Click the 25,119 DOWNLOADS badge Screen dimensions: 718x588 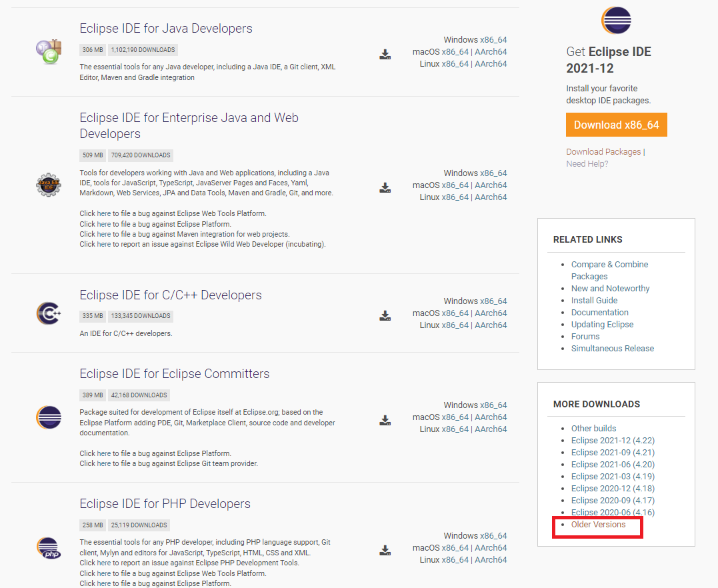[139, 525]
